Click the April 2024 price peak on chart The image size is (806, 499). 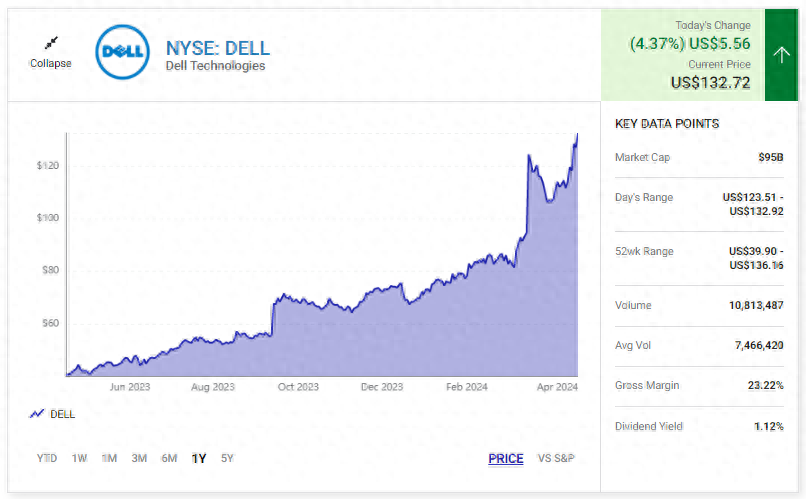click(577, 135)
